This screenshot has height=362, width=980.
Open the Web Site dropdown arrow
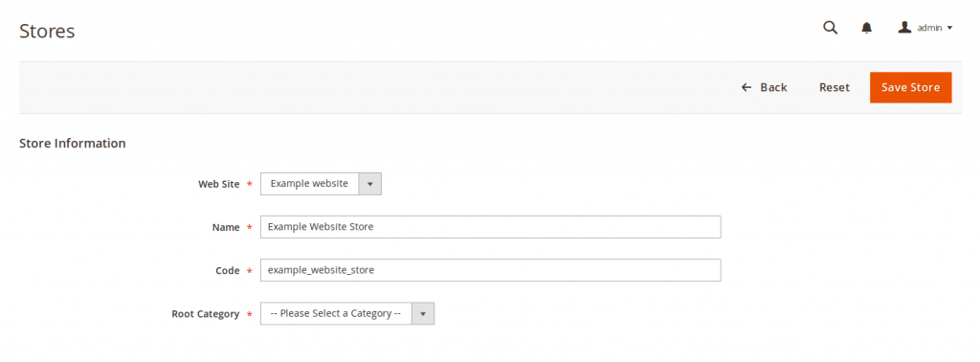(369, 184)
